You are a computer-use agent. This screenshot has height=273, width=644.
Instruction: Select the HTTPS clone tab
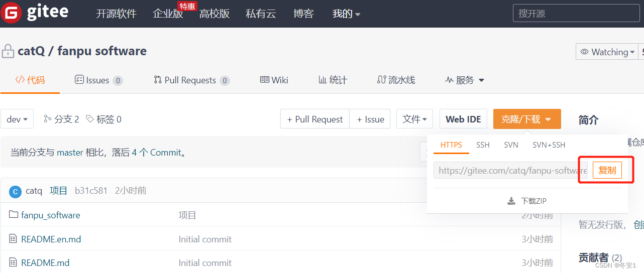coord(451,145)
